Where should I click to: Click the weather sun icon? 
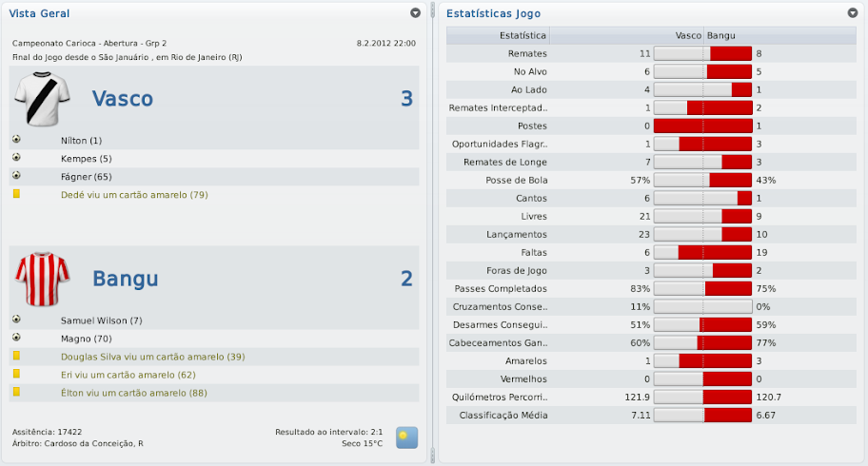click(x=406, y=437)
